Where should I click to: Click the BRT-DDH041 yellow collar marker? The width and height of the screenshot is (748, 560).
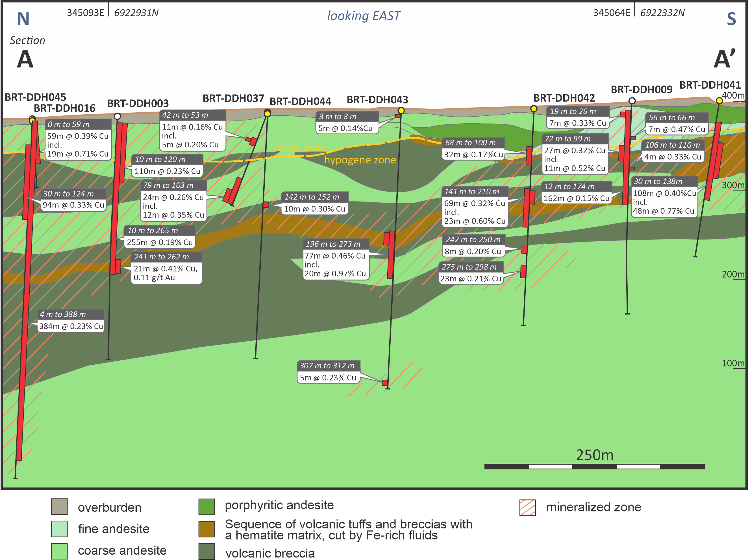pyautogui.click(x=719, y=101)
